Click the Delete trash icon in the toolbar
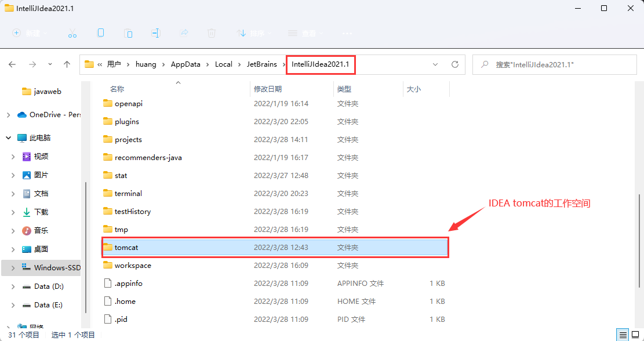This screenshot has width=644, height=341. tap(212, 33)
